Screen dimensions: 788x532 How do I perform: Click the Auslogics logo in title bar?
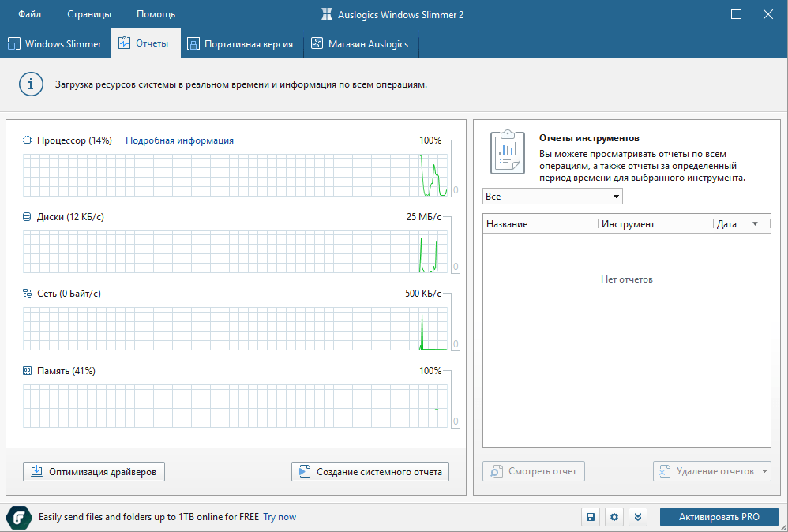327,14
